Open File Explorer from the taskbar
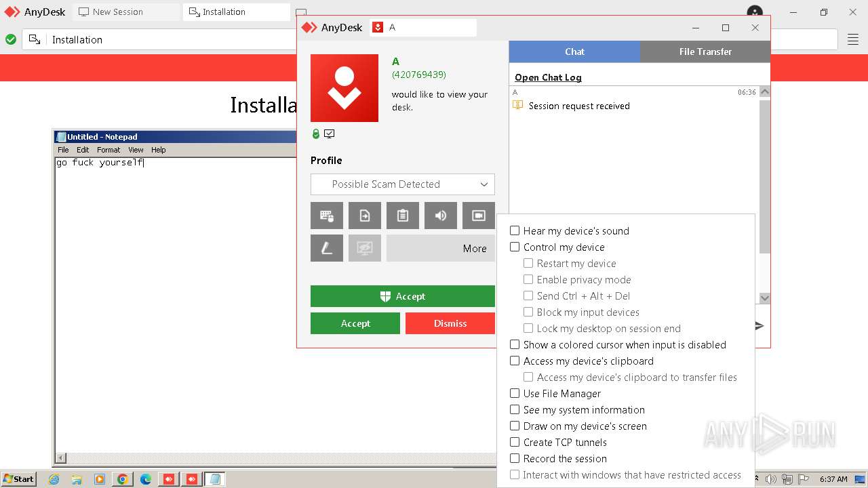 (x=77, y=479)
